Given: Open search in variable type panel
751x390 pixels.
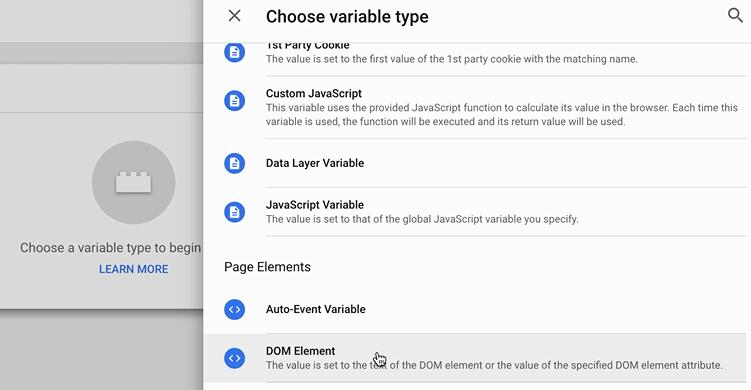Looking at the screenshot, I should tap(735, 15).
